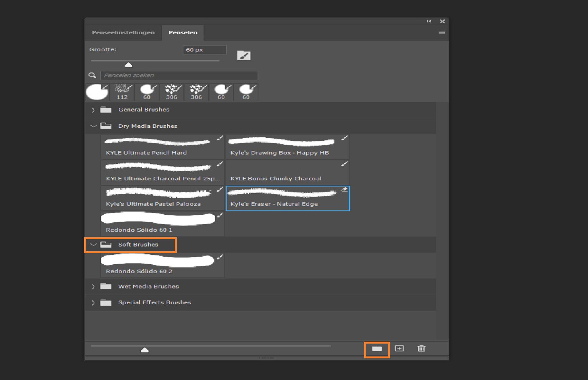Viewport: 588px width, 380px height.
Task: Click the Wet Media Brushes folder icon
Action: point(106,286)
